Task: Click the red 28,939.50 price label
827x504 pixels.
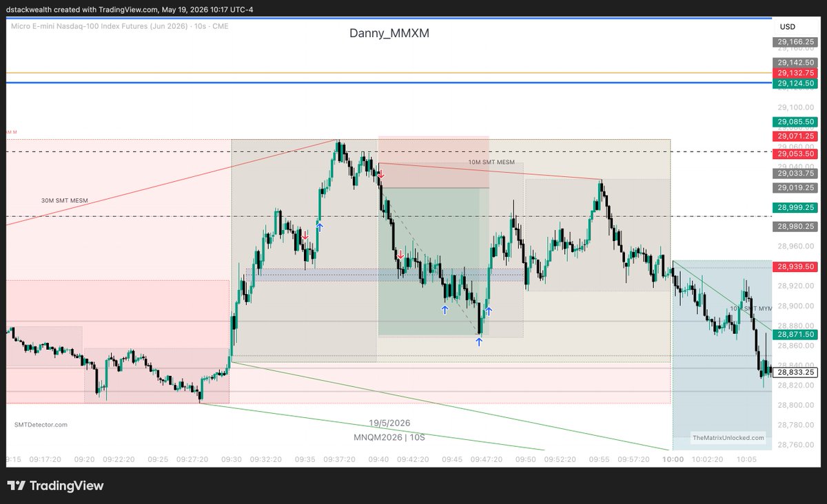Action: [x=795, y=266]
